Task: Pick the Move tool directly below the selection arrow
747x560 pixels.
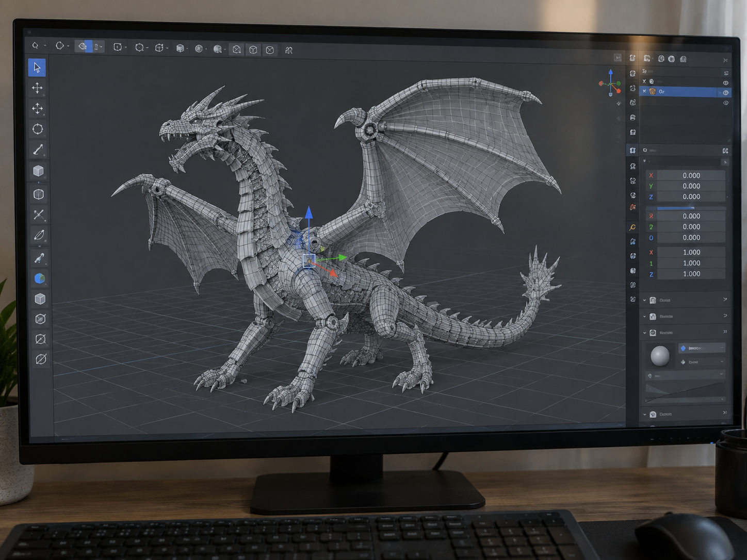Action: pos(37,88)
